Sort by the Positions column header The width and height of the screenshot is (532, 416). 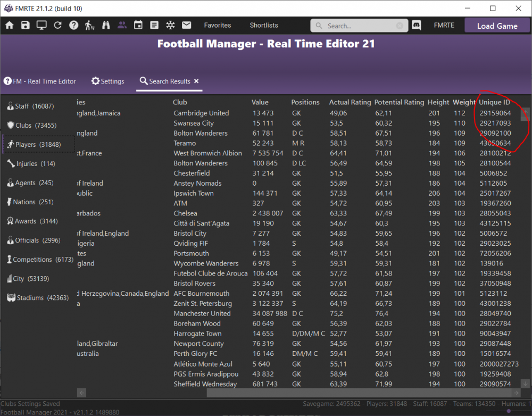[x=305, y=102]
